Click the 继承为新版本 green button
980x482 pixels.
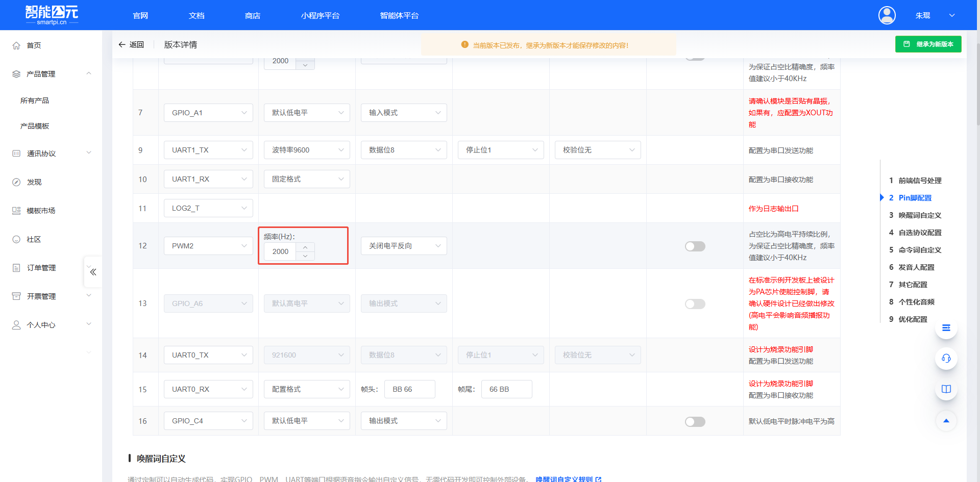[928, 44]
